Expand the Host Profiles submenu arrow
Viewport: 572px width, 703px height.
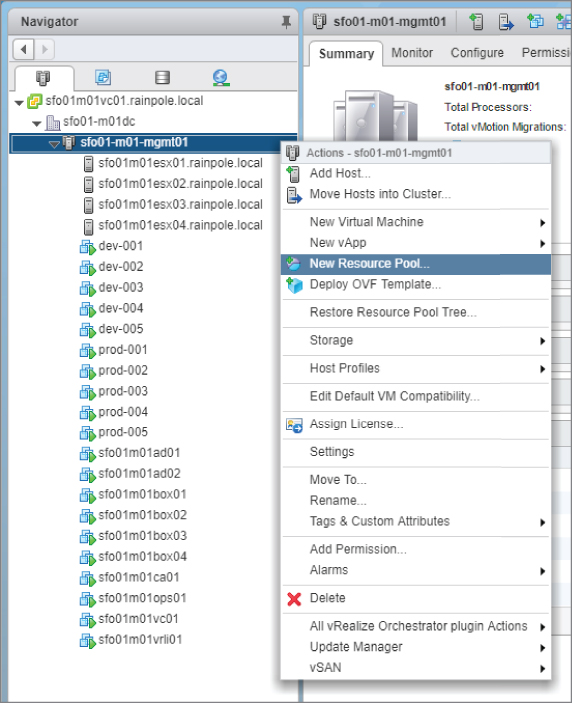[542, 369]
